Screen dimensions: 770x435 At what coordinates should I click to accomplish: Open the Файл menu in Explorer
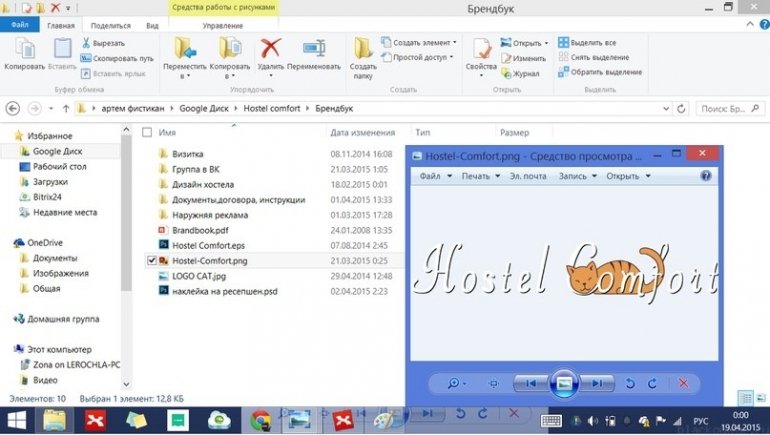pos(20,25)
